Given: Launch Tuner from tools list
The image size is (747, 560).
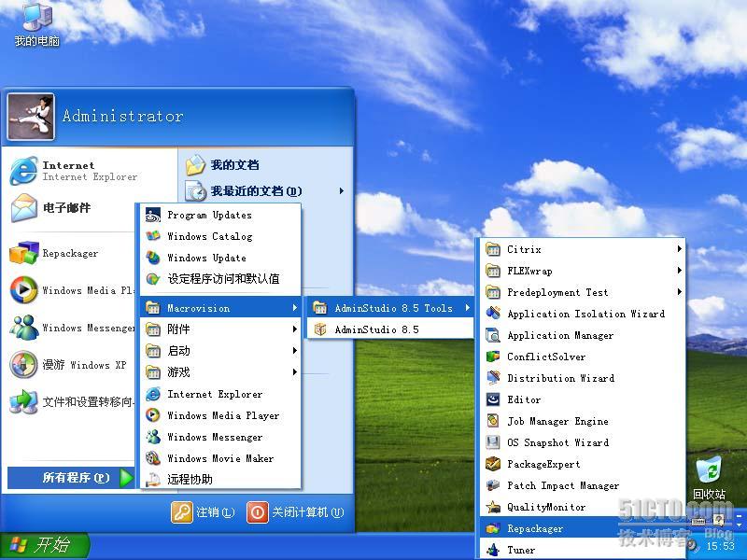Looking at the screenshot, I should coord(521,550).
